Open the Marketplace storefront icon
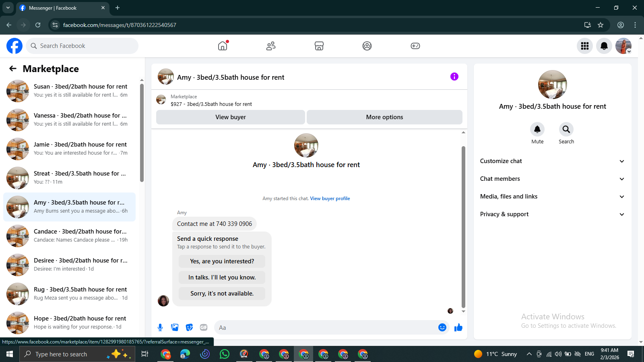Image resolution: width=644 pixels, height=362 pixels. [x=319, y=46]
